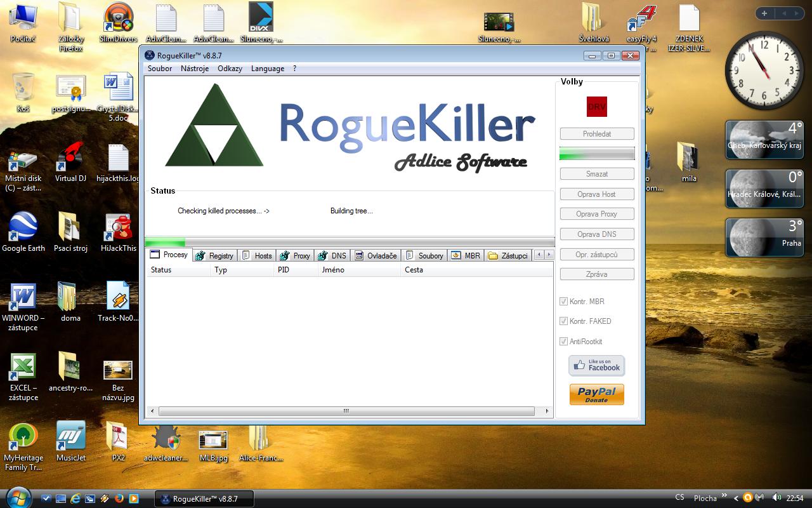The width and height of the screenshot is (812, 508).
Task: Open the Track-No0 file icon
Action: point(118,302)
